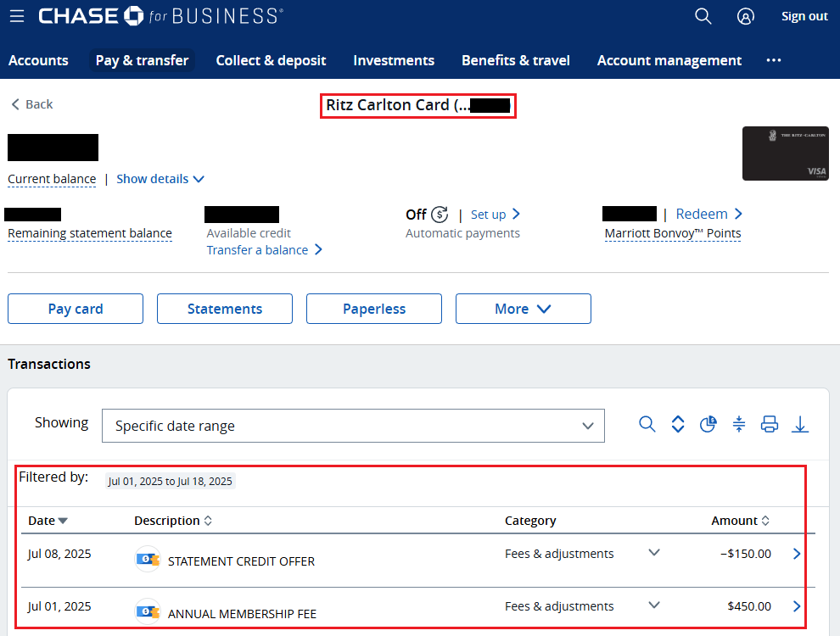Click the Annual Membership Fee merchant icon
The image size is (840, 636).
[x=148, y=611]
